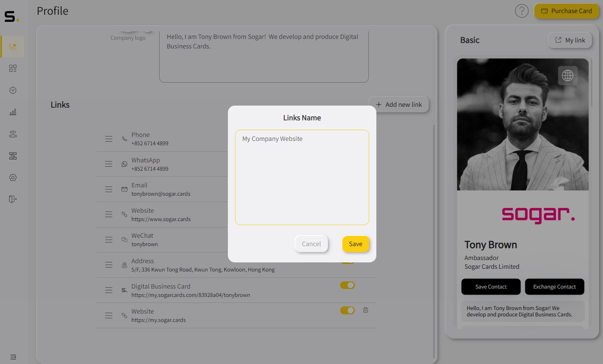This screenshot has height=364, width=603.
Task: Delete the https://my.sogar.cards Website link with trash icon
Action: click(366, 310)
